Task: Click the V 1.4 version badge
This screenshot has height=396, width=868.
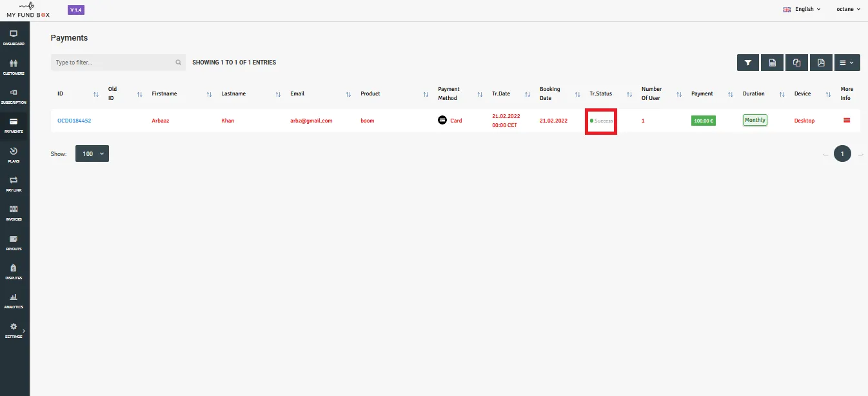Action: click(x=76, y=10)
